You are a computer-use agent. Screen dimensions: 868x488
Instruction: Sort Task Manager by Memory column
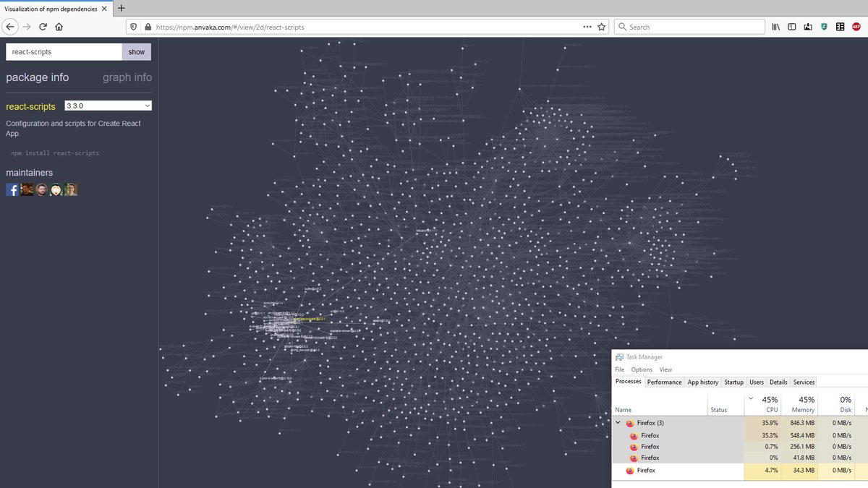tap(800, 404)
